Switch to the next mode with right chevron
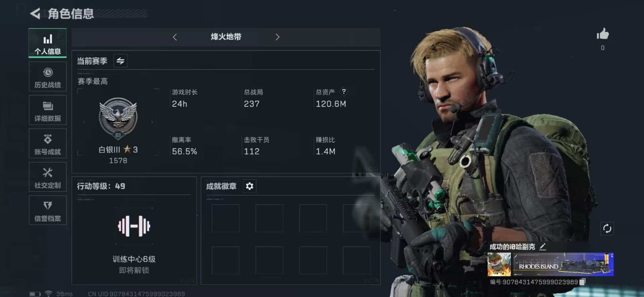The width and height of the screenshot is (644, 297). click(x=277, y=37)
